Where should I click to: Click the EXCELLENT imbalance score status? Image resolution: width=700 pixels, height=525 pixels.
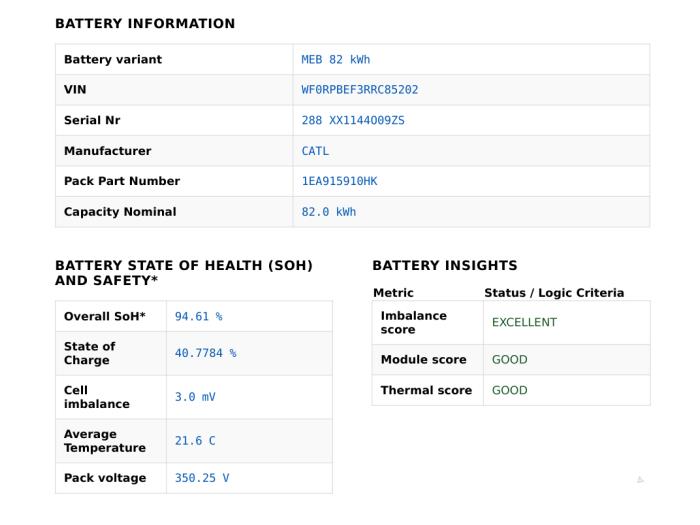point(525,322)
